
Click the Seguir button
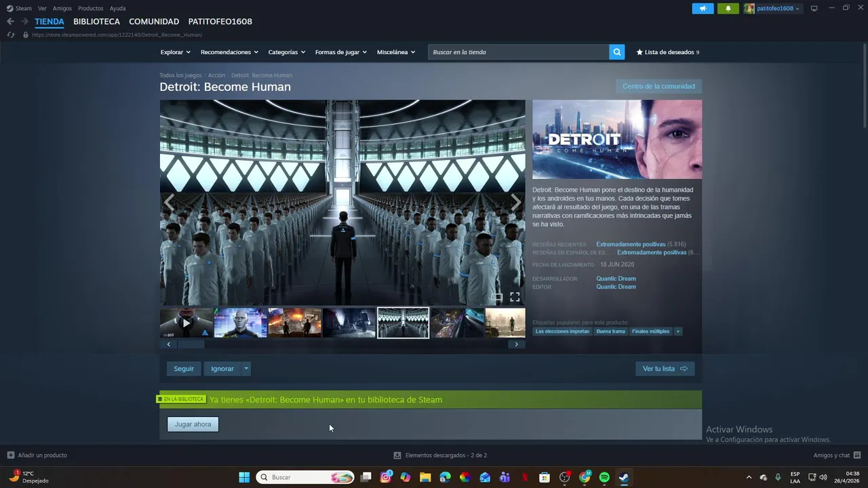[184, 369]
